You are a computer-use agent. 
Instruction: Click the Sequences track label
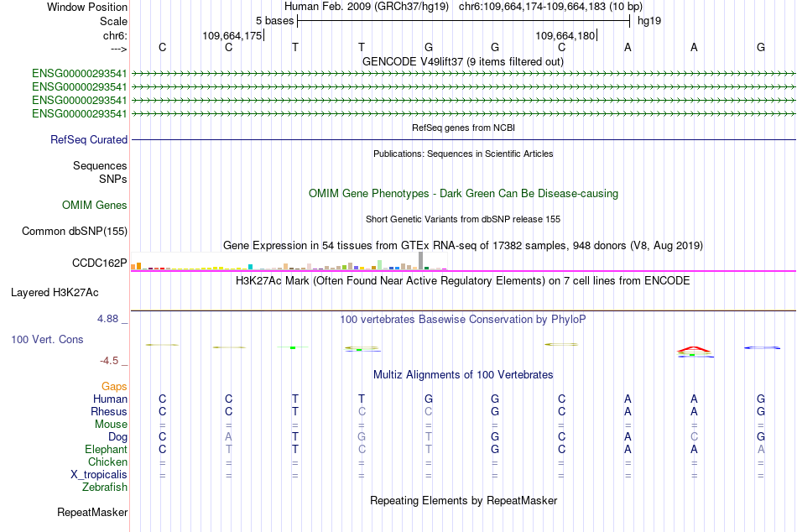[x=100, y=165]
